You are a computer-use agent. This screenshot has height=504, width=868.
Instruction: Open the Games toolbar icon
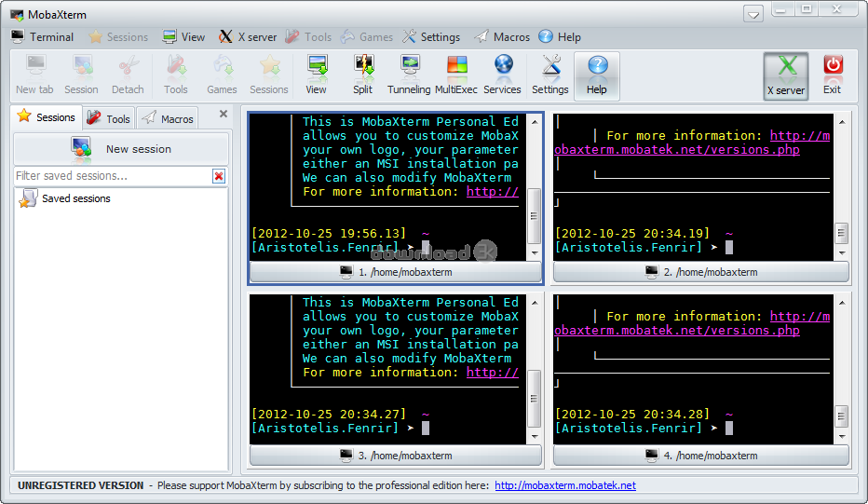tap(222, 75)
